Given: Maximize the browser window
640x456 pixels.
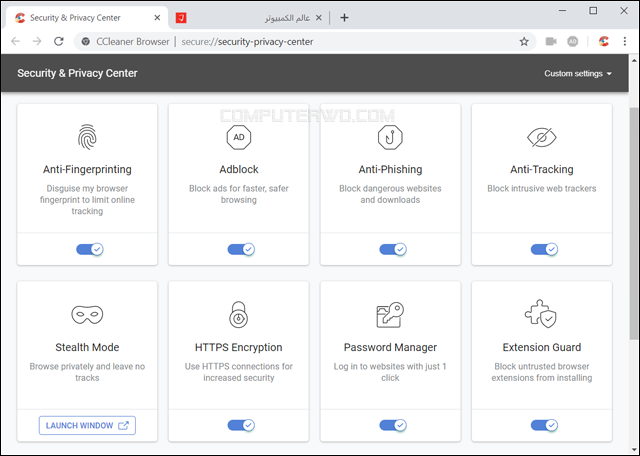Looking at the screenshot, I should [593, 11].
